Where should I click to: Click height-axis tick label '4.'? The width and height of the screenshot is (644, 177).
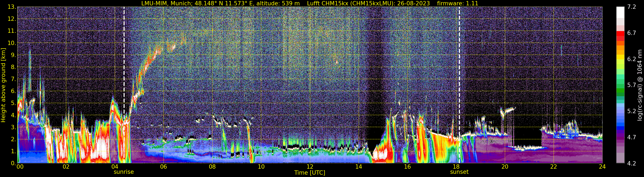point(13,115)
